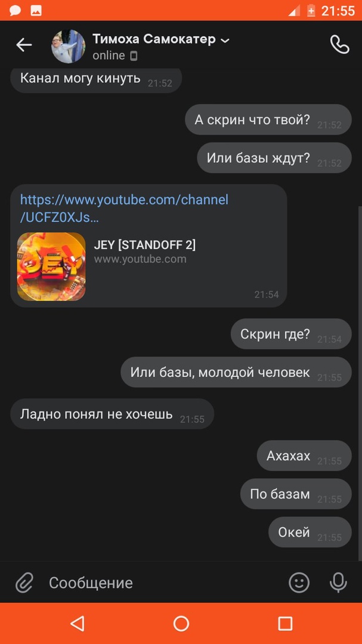The height and width of the screenshot is (644, 362).
Task: Select the message "Или базы, молодой человек"
Action: click(236, 372)
